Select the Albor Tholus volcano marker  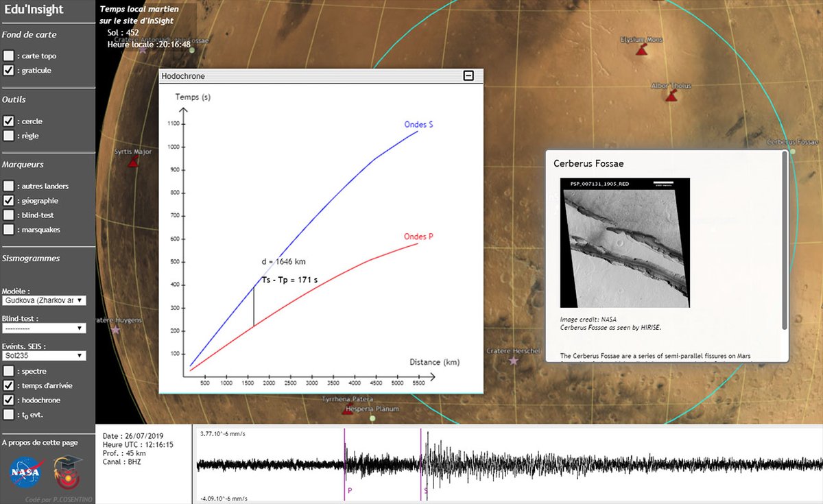coord(671,97)
